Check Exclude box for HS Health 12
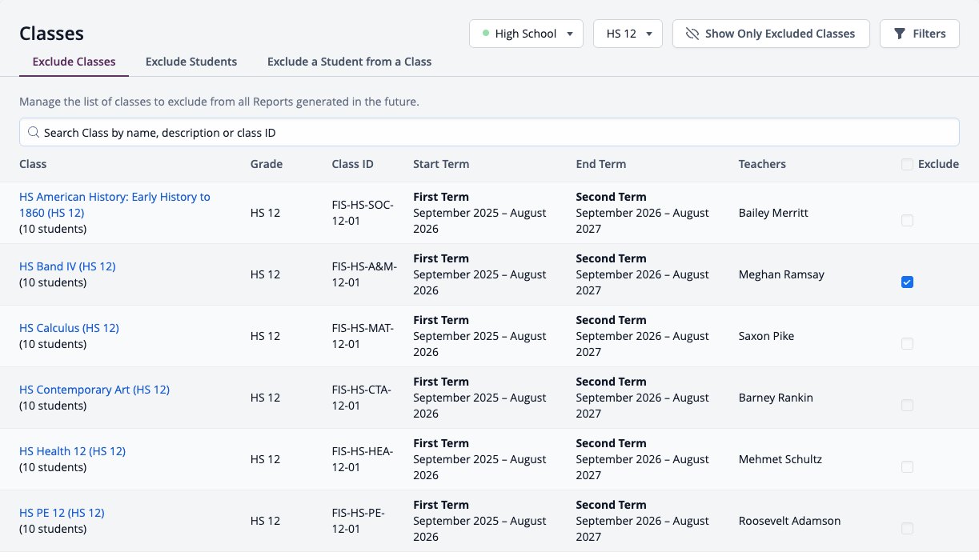The height and width of the screenshot is (560, 979). tap(907, 467)
